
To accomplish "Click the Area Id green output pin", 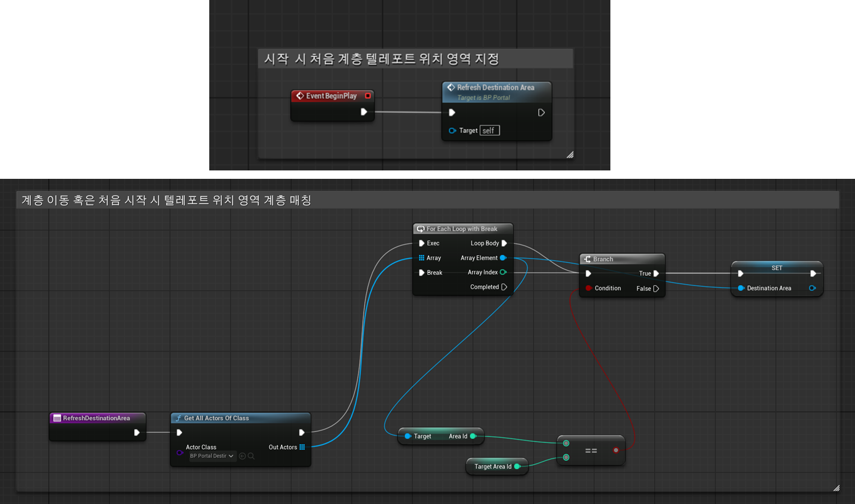I will coord(473,436).
